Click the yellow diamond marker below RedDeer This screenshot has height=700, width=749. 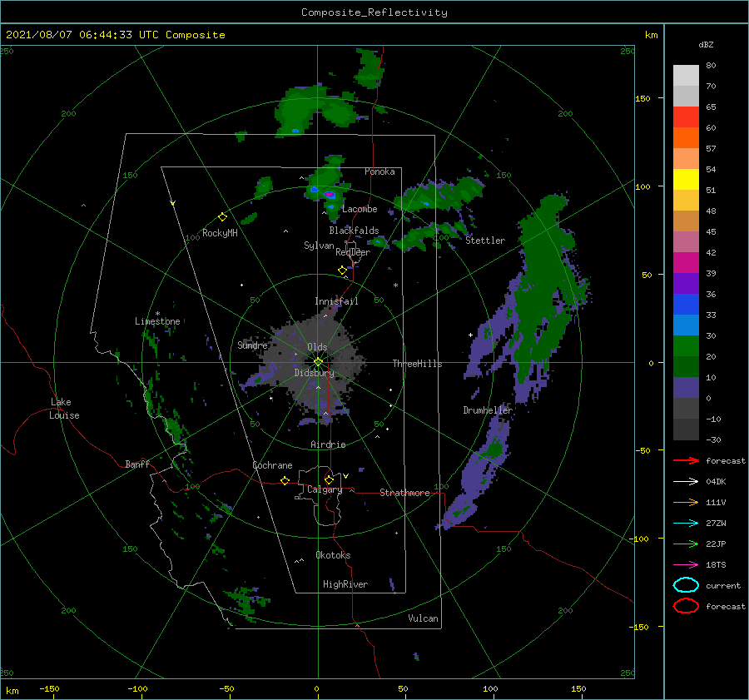pyautogui.click(x=342, y=271)
